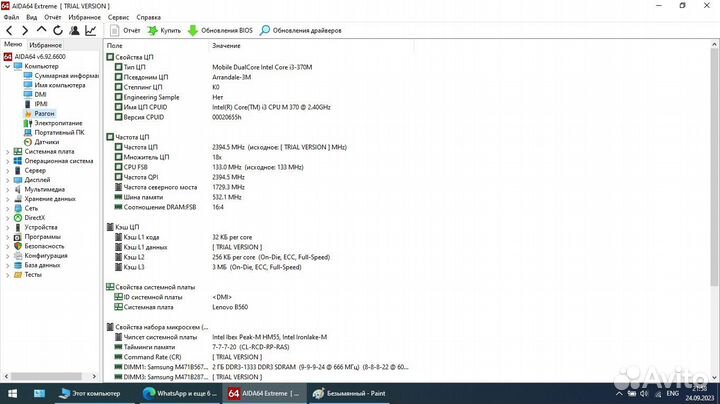Expand the Сервер tree node
Image resolution: width=720 pixels, height=404 pixels.
click(7, 170)
